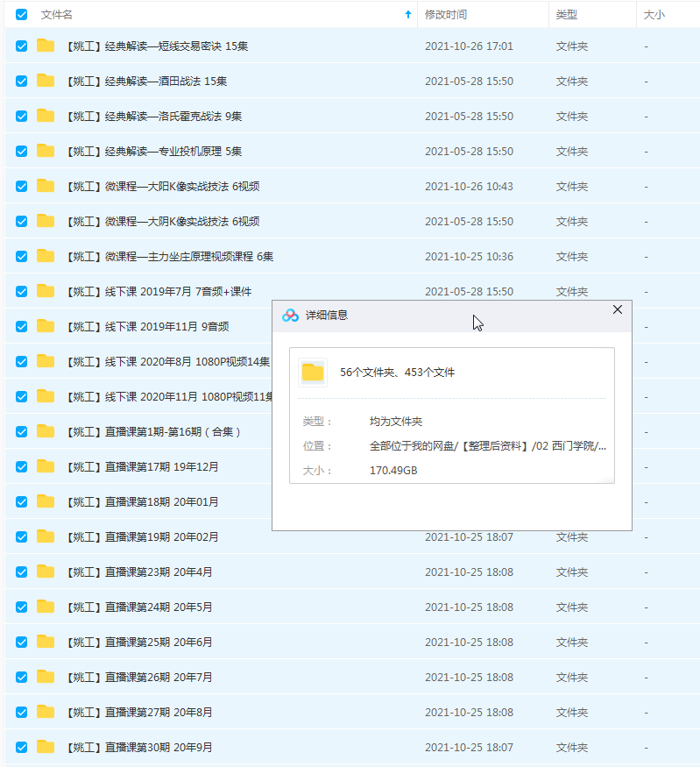The height and width of the screenshot is (767, 700).
Task: Open folder 【姚工】线下课 2019年11月 9音频
Action: tap(148, 327)
